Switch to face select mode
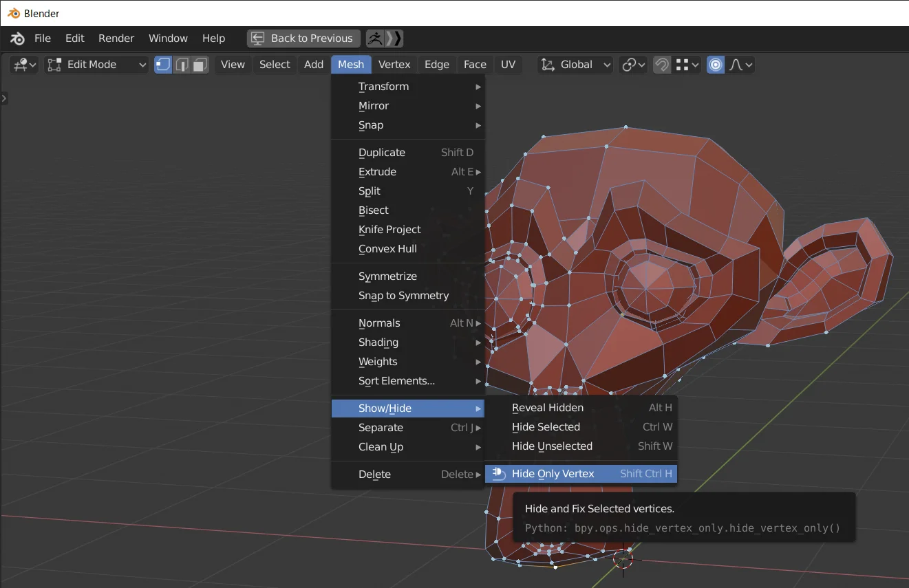 point(200,64)
